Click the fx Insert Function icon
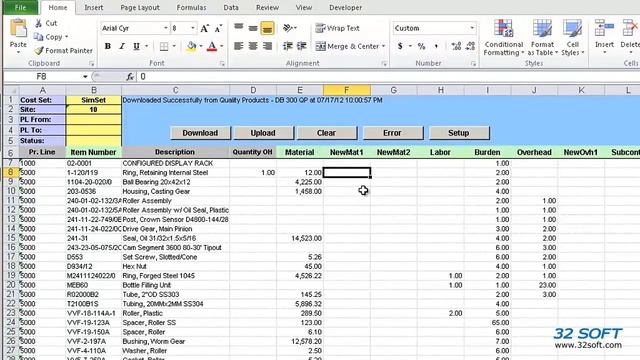 (x=130, y=76)
